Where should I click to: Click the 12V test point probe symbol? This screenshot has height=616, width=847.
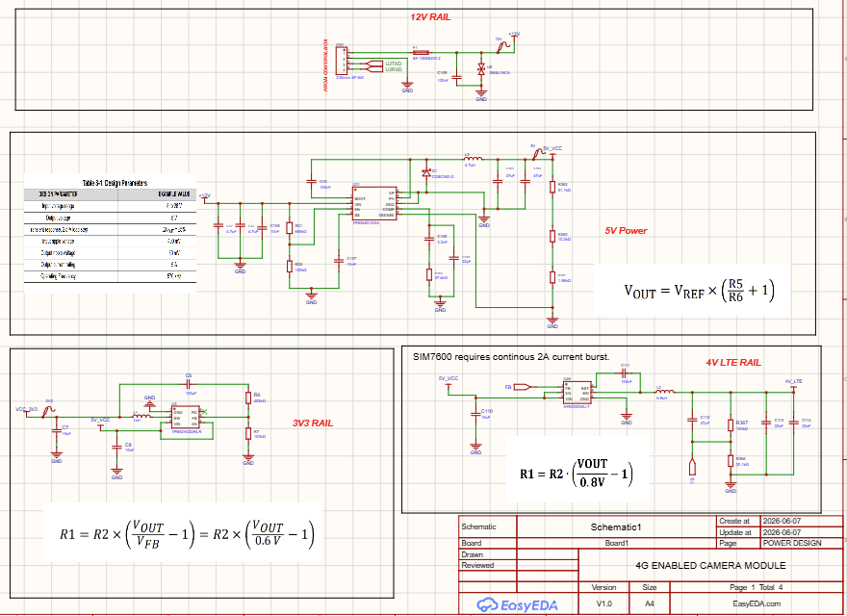click(503, 47)
